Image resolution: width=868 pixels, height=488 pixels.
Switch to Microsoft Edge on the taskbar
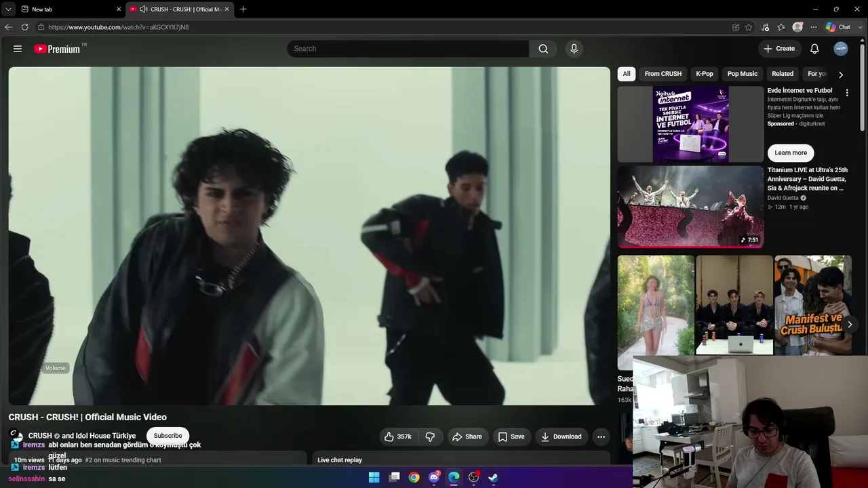pyautogui.click(x=454, y=477)
